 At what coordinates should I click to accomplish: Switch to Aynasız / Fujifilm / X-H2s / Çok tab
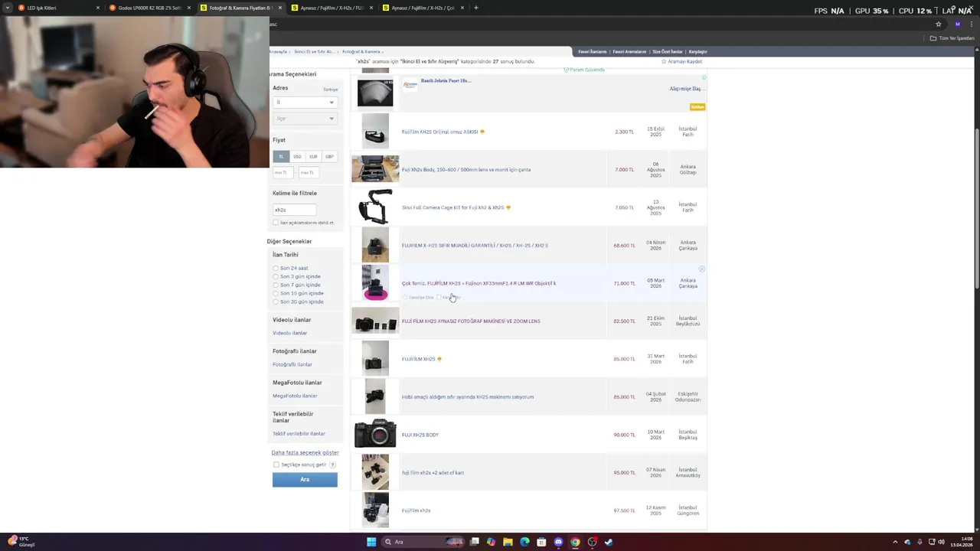[x=423, y=8]
